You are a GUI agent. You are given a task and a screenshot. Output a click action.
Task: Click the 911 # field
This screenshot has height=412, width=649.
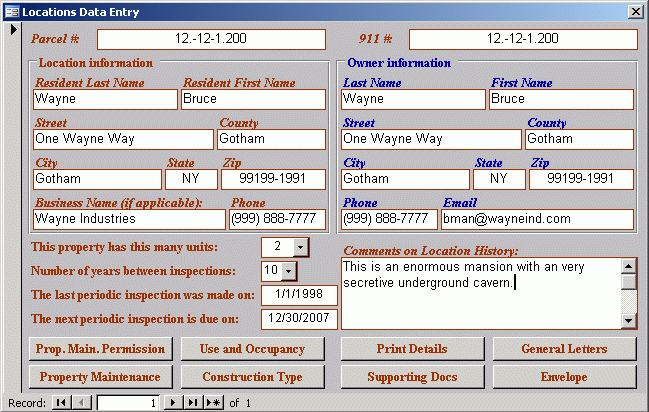click(x=523, y=39)
